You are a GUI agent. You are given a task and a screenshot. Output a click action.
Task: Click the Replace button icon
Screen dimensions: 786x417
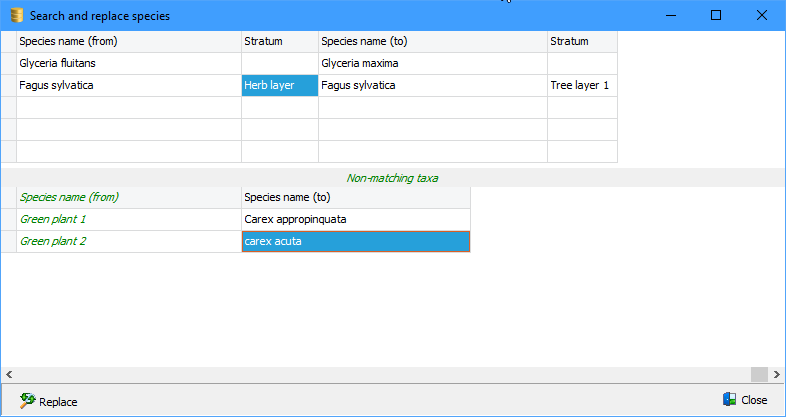(x=27, y=401)
